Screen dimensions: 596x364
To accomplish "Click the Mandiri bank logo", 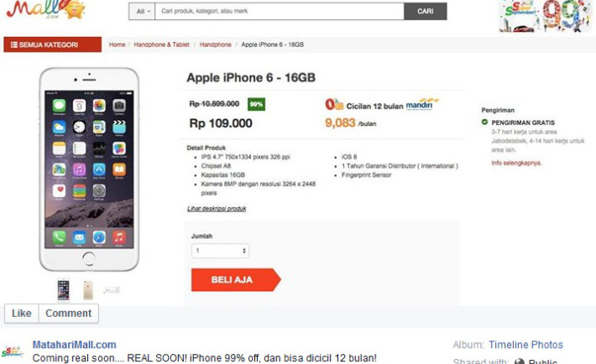I will pyautogui.click(x=421, y=104).
